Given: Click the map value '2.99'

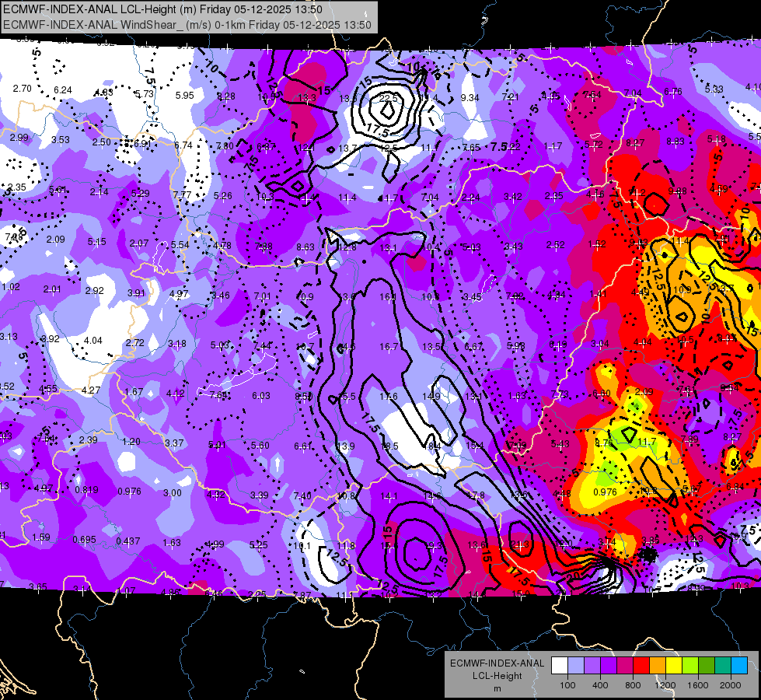Looking at the screenshot, I should 19,138.
